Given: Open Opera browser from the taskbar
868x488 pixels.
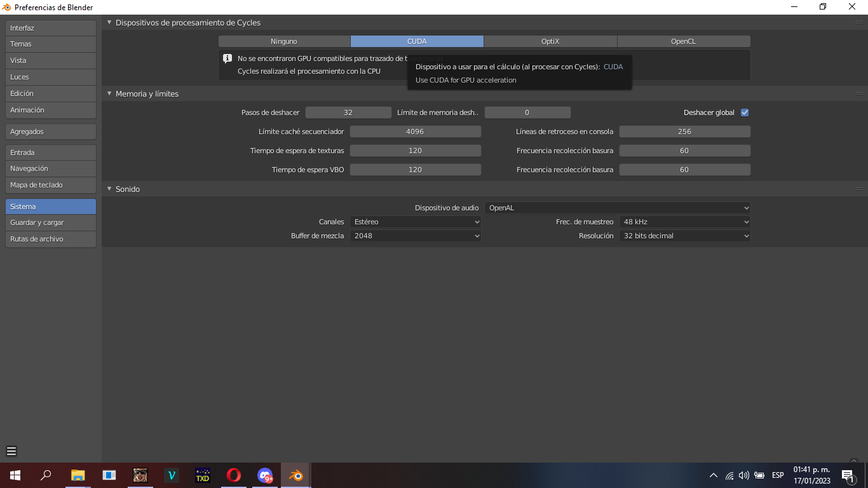Looking at the screenshot, I should click(234, 475).
